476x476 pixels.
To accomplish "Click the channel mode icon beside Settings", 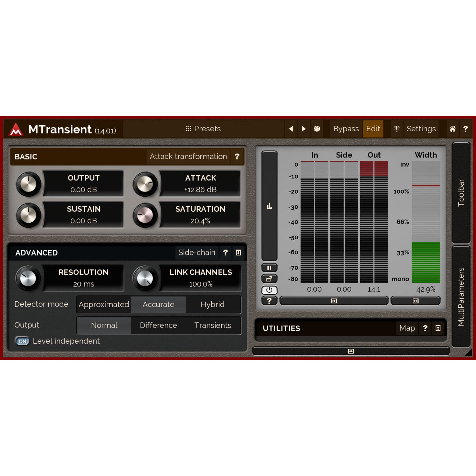I will pyautogui.click(x=397, y=129).
